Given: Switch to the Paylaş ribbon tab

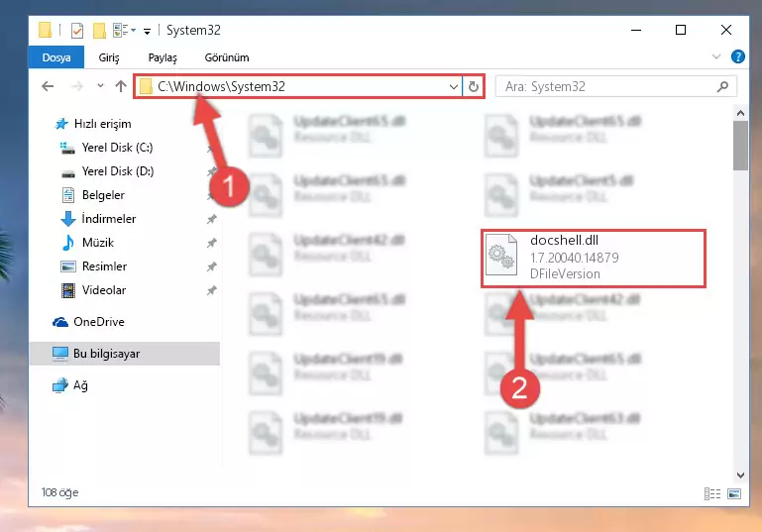Looking at the screenshot, I should 163,57.
